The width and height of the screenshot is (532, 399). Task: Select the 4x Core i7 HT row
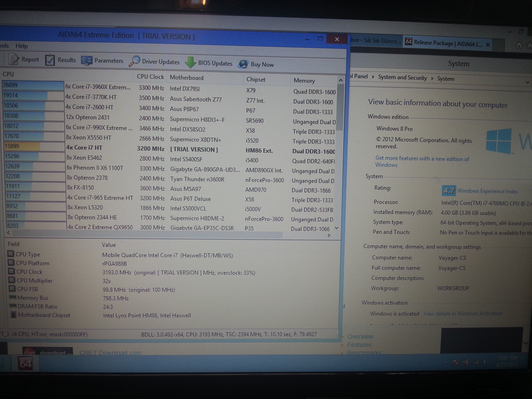(84, 148)
